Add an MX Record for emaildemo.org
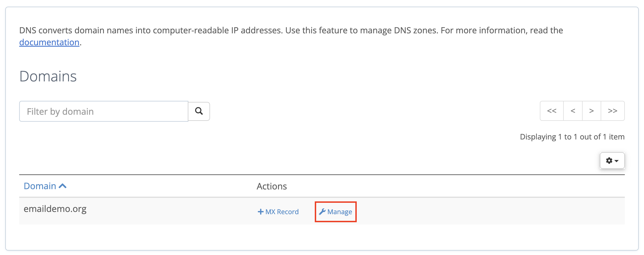This screenshot has height=255, width=644. [278, 212]
